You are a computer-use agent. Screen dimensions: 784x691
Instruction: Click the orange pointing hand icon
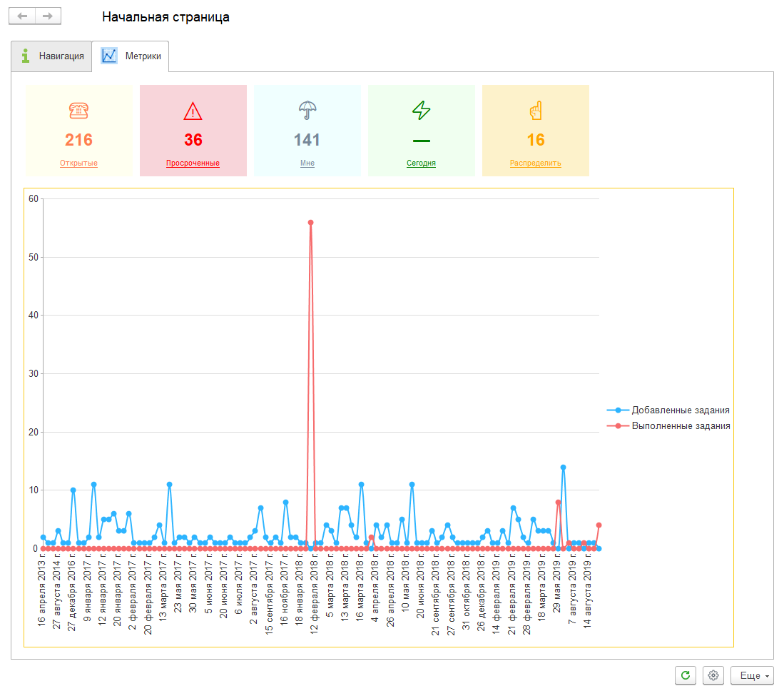[536, 111]
